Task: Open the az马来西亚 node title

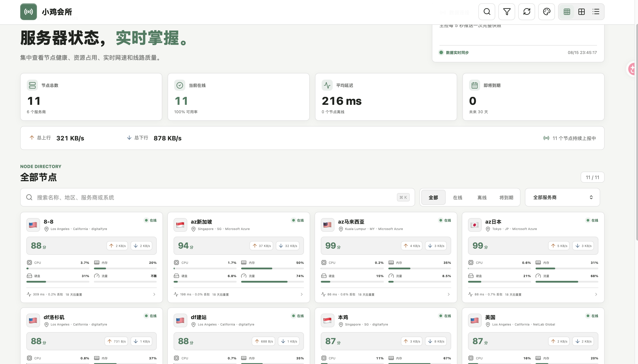Action: [351, 222]
